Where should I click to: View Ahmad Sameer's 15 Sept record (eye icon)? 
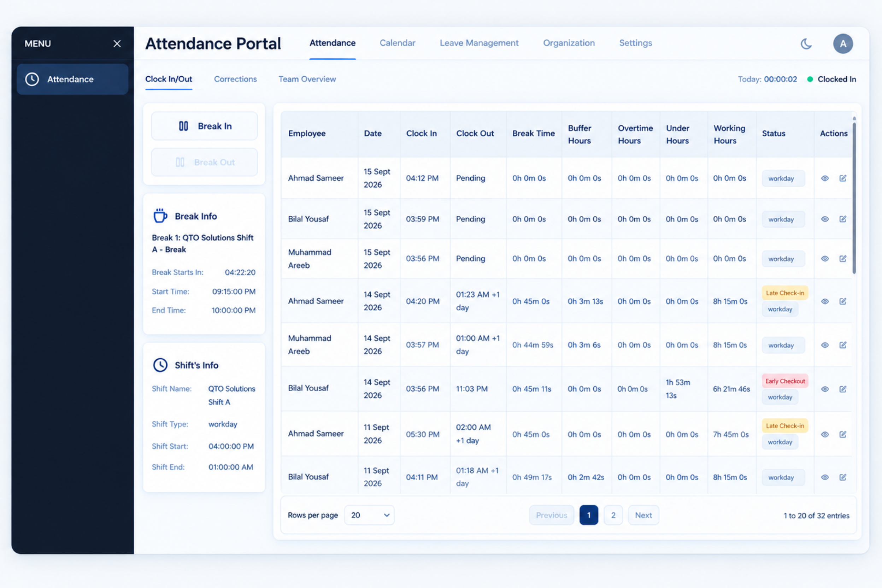[825, 178]
